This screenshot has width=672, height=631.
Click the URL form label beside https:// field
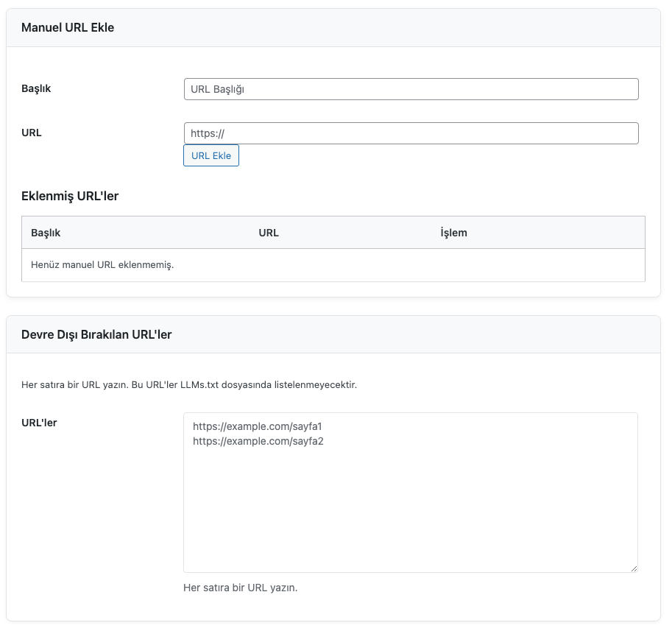pos(32,133)
